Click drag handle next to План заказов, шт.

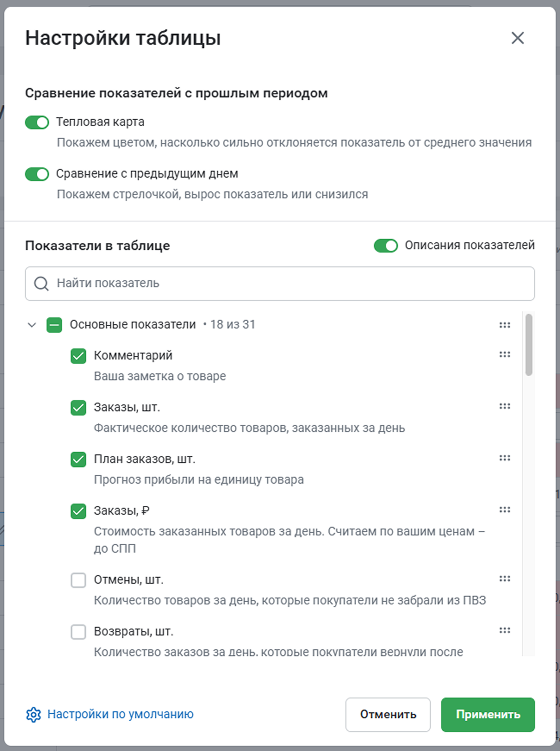[x=504, y=458]
